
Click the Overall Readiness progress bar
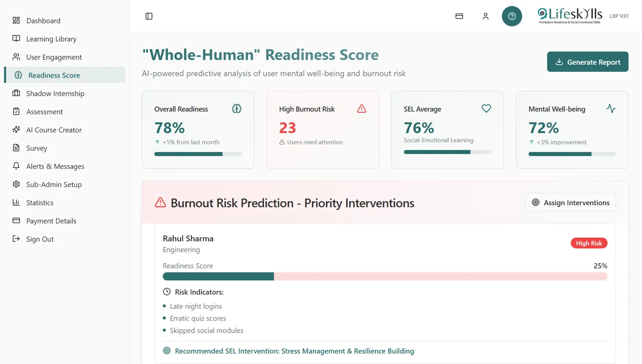(198, 154)
